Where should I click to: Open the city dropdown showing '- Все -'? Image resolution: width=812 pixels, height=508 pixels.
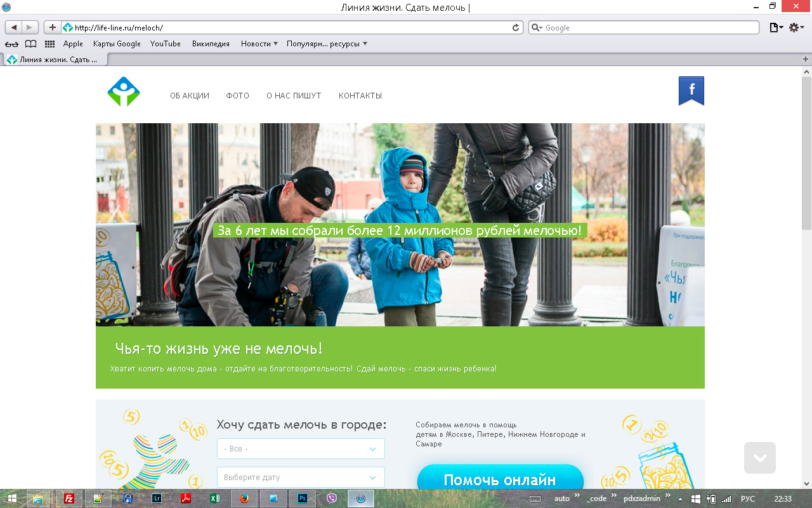click(x=301, y=448)
